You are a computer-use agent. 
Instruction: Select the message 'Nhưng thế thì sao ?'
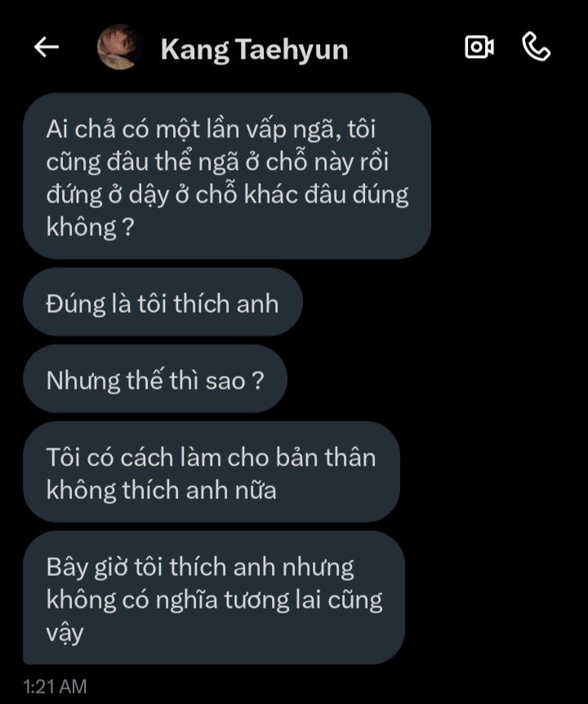tap(155, 378)
